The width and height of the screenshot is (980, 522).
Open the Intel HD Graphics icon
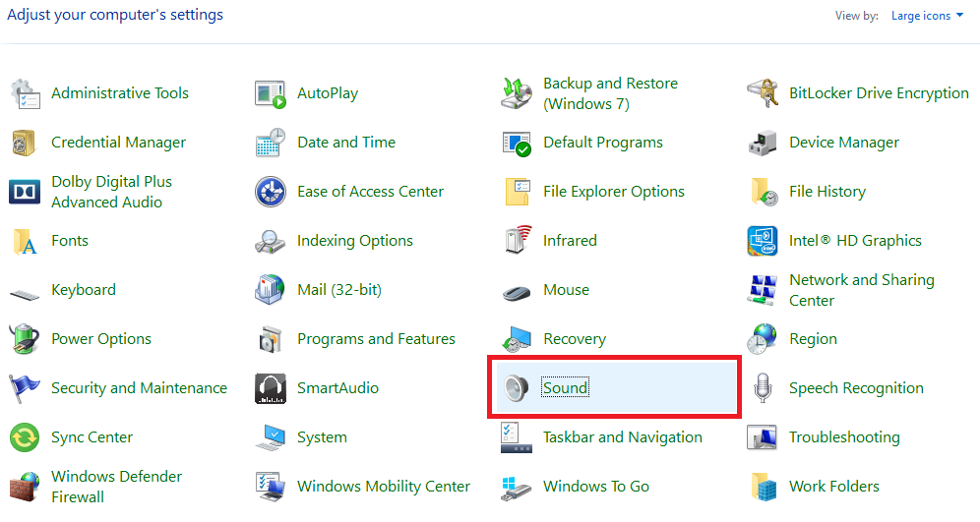(x=763, y=241)
